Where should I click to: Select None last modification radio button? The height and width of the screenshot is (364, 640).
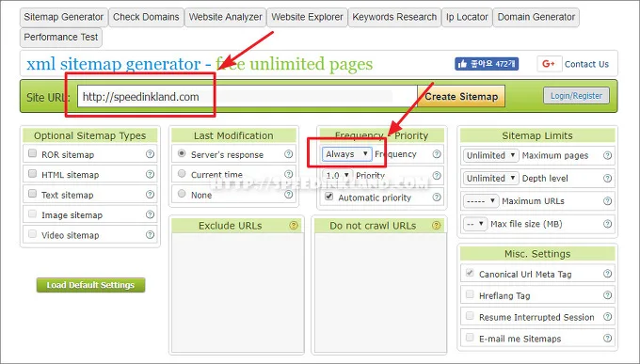pos(182,194)
